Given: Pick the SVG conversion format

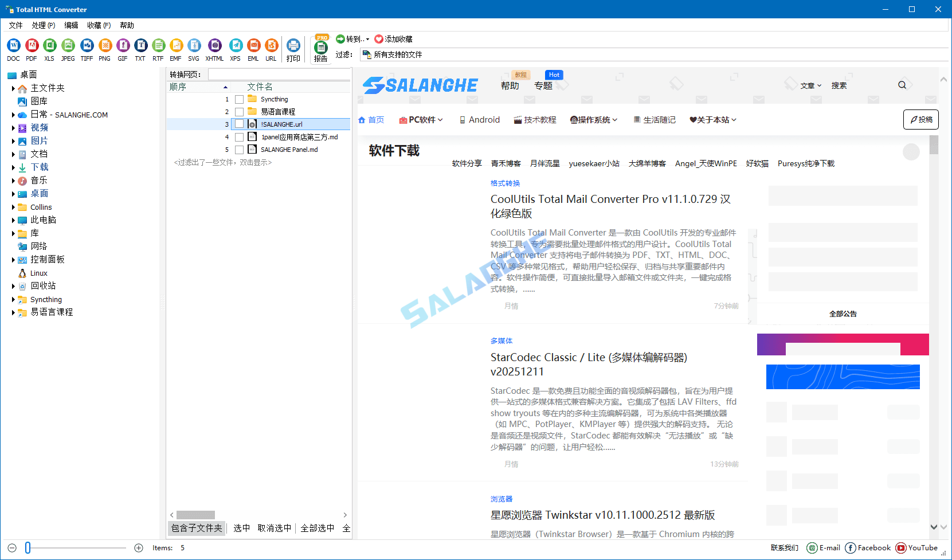Looking at the screenshot, I should [x=194, y=45].
